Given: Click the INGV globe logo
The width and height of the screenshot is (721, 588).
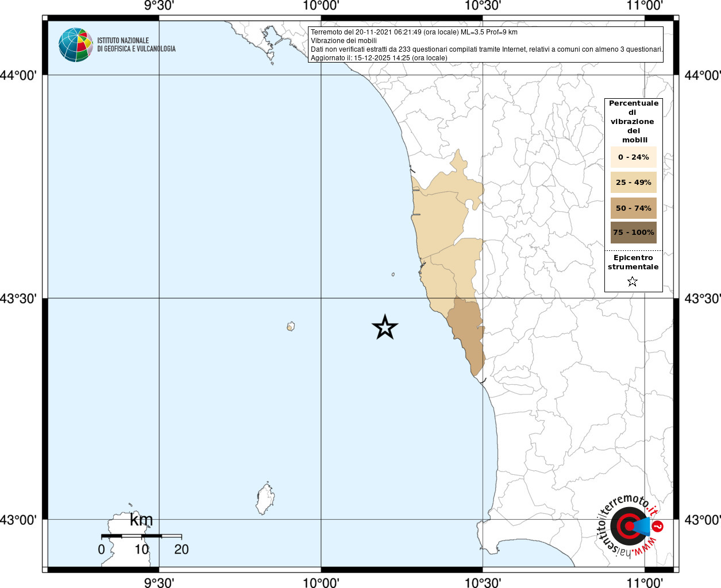Looking at the screenshot, I should point(75,45).
